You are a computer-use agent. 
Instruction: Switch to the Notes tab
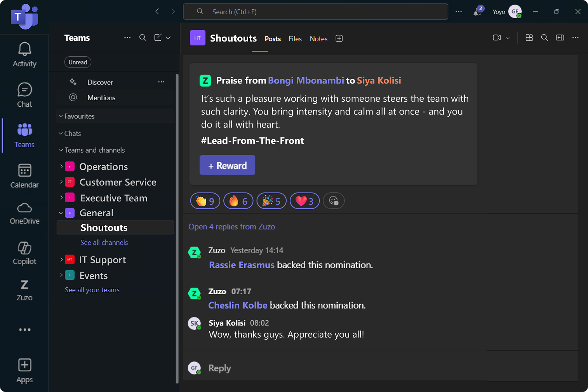pos(318,39)
